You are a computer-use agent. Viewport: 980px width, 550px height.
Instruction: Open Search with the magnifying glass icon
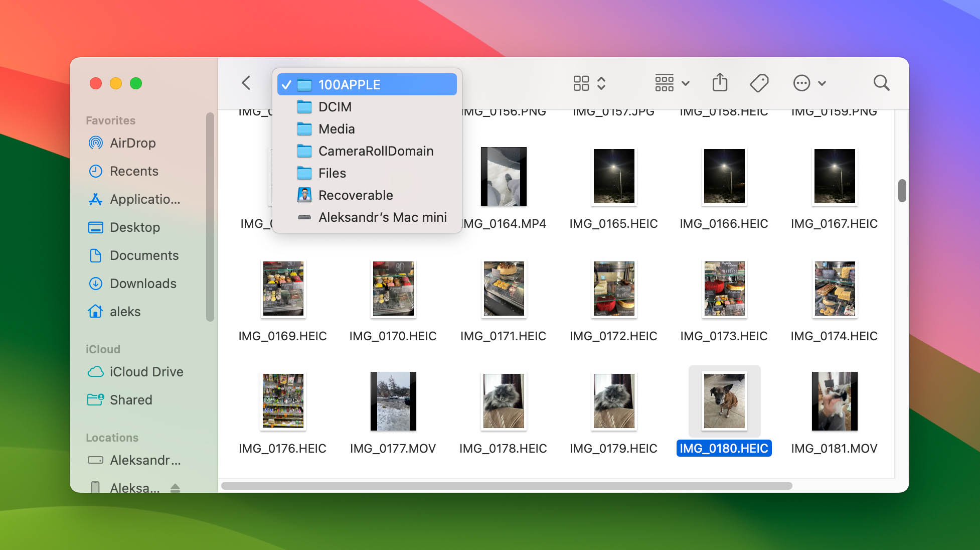pos(881,83)
